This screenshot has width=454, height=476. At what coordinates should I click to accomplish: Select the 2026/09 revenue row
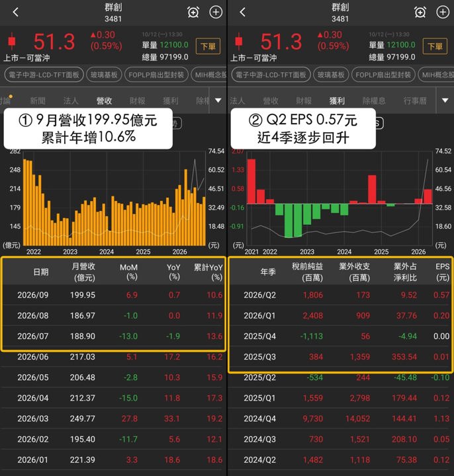(113, 295)
